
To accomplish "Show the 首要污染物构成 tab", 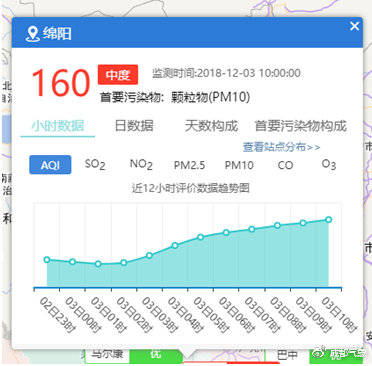I will point(301,126).
